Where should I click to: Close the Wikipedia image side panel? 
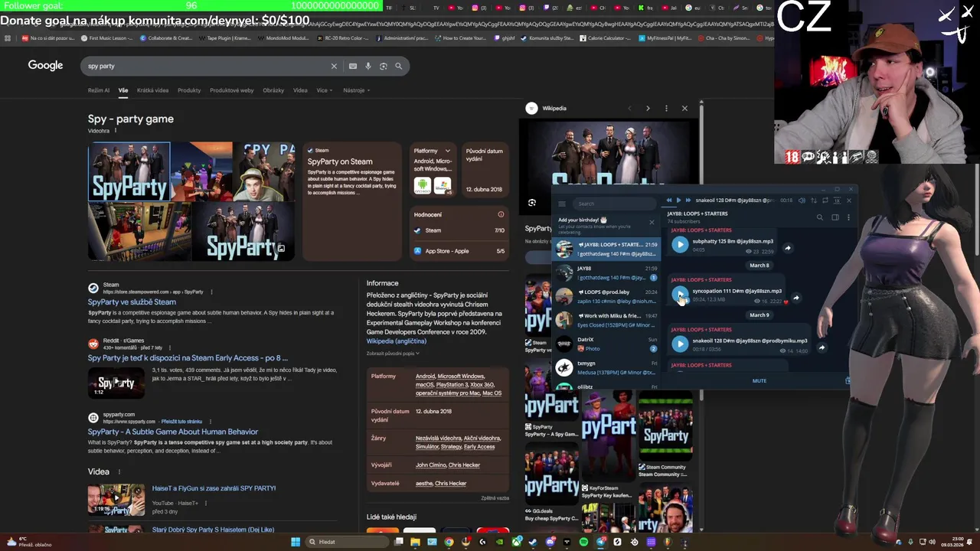(x=684, y=109)
